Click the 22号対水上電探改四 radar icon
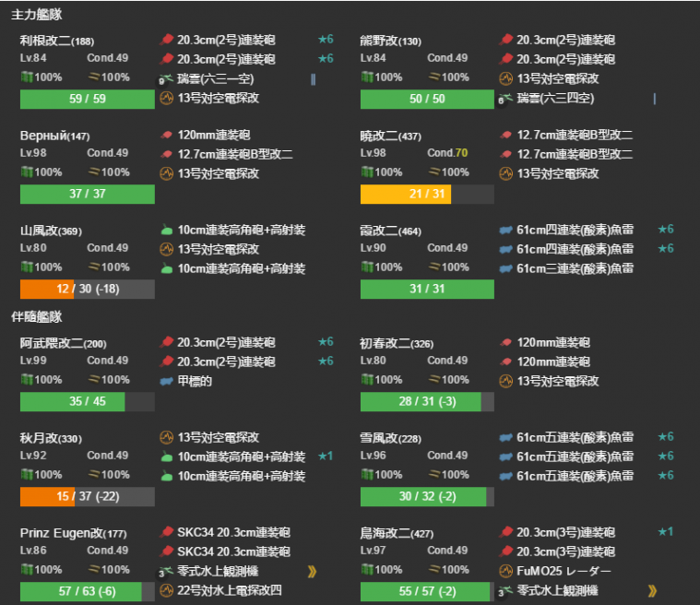This screenshot has width=700, height=605. click(x=167, y=590)
